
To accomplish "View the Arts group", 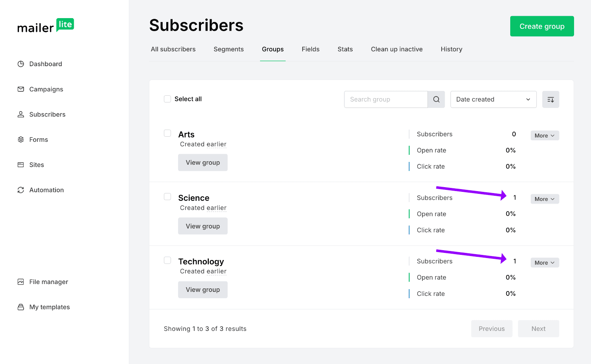I will coord(203,163).
